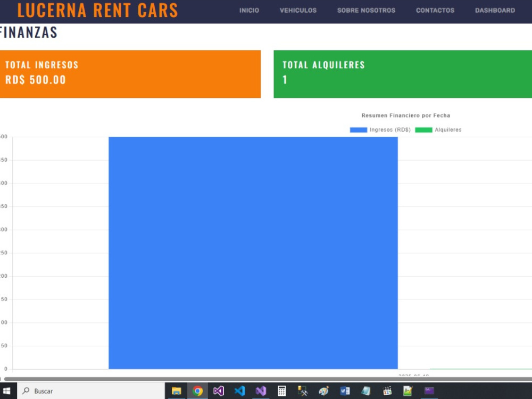The image size is (532, 399).
Task: Open the Windows Start menu
Action: [7, 391]
